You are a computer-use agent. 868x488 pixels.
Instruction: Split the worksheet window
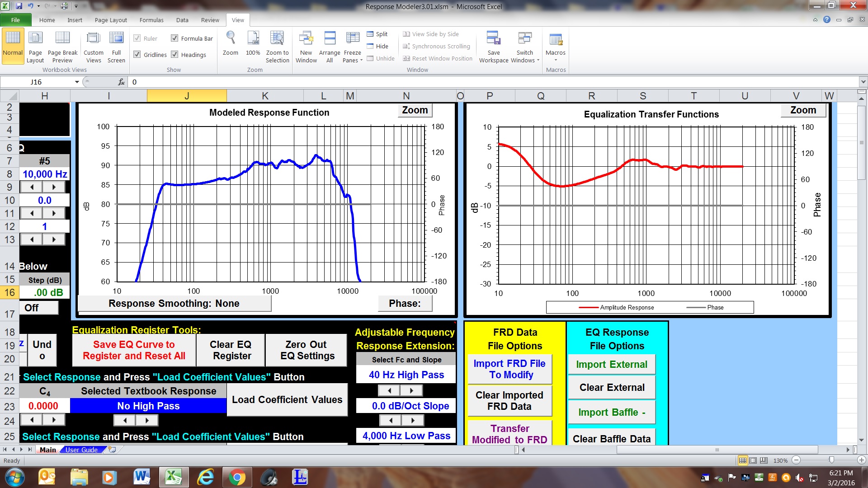click(x=377, y=34)
